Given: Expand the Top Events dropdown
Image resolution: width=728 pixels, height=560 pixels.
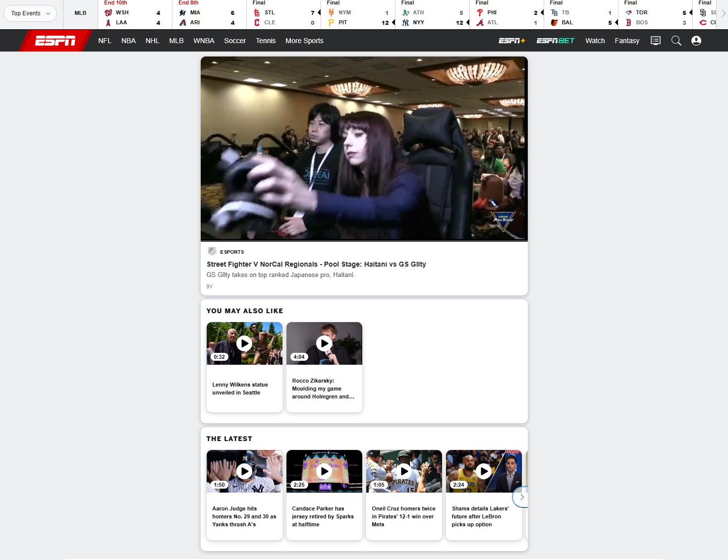Looking at the screenshot, I should [31, 13].
